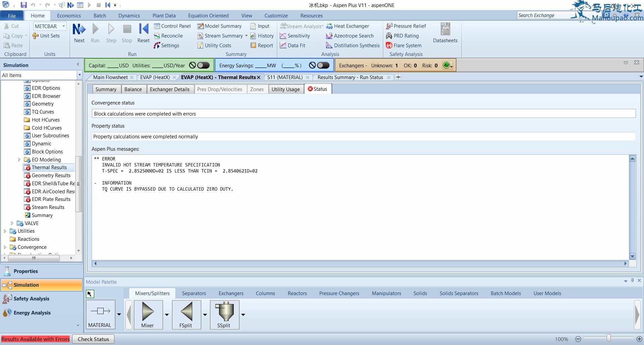Open the Mixer icon variants dropdown

point(167,315)
